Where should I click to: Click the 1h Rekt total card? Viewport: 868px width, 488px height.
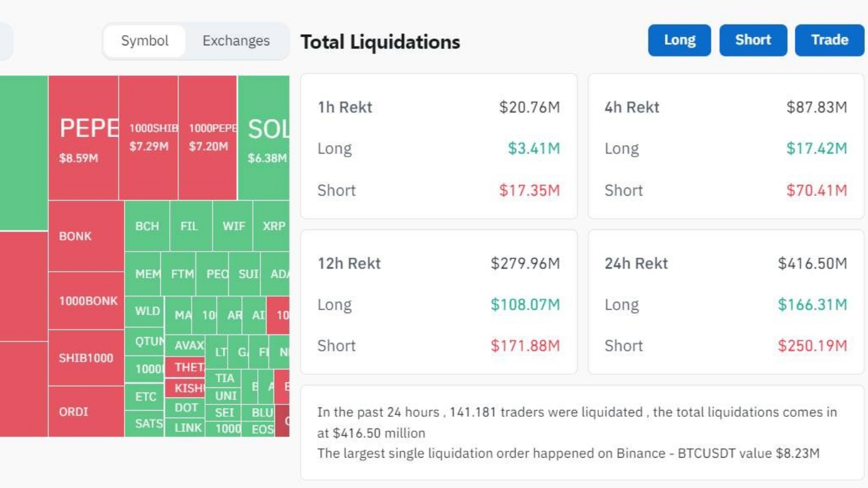(x=438, y=147)
